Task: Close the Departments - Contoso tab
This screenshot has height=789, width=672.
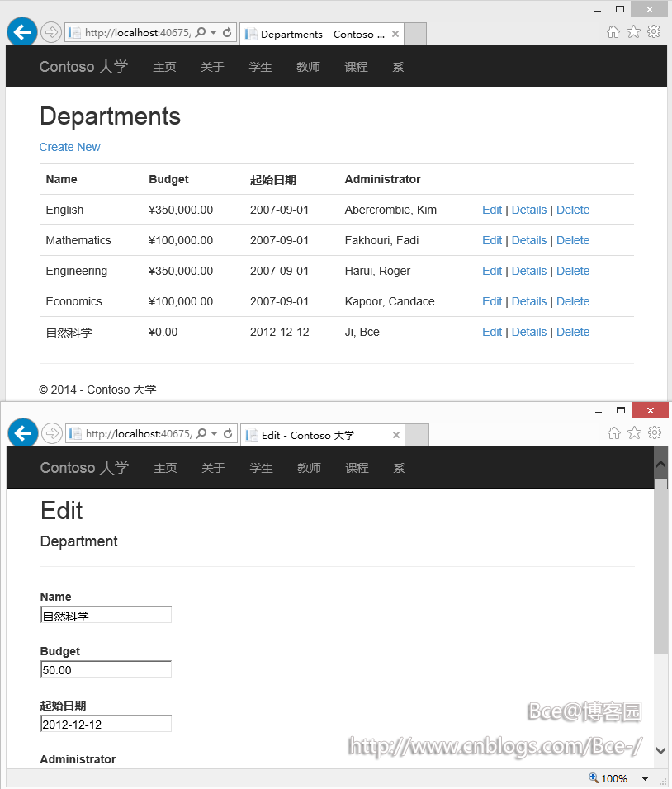Action: (395, 34)
